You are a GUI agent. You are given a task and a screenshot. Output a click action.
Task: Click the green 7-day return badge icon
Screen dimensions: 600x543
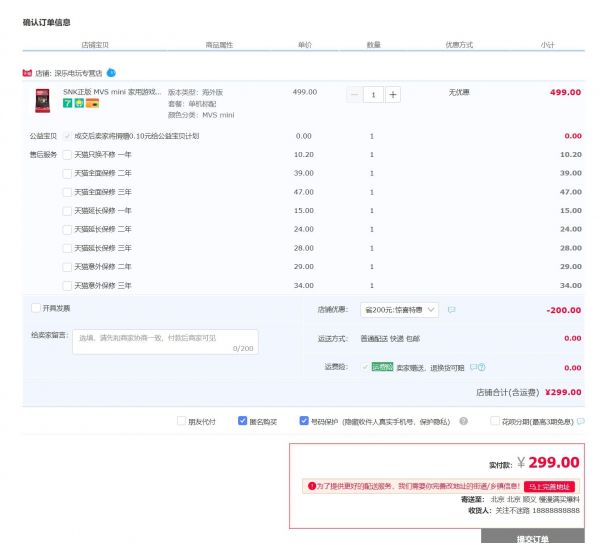[67, 102]
